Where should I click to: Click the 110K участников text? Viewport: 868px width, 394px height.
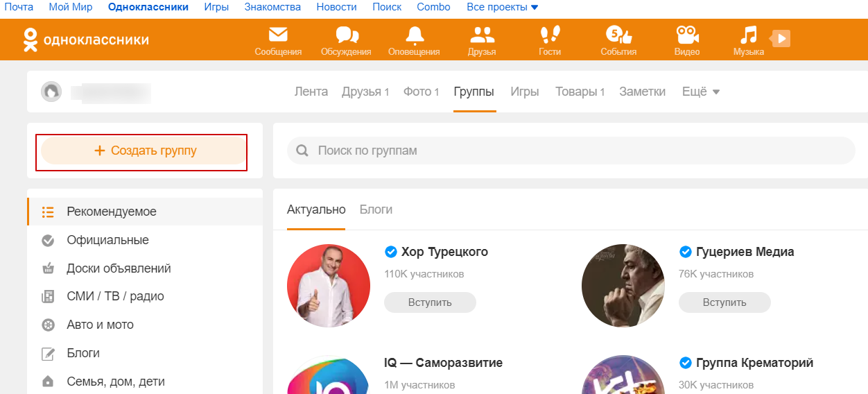(424, 274)
